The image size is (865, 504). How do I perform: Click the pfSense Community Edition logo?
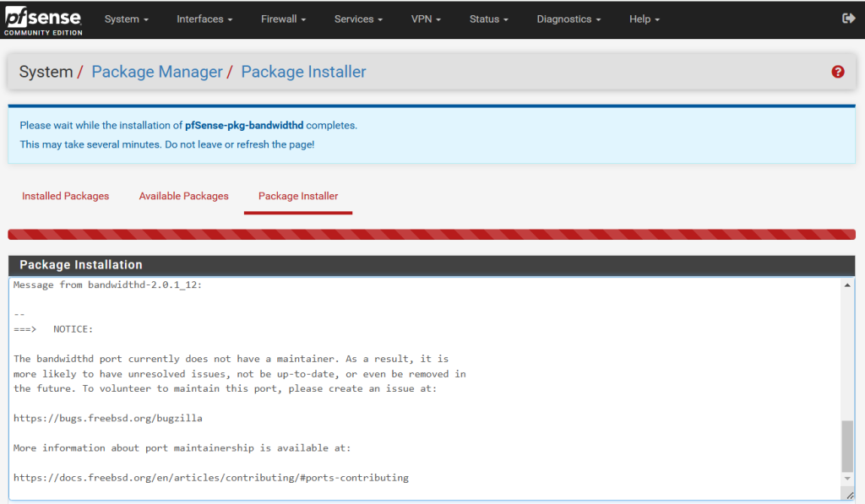pos(44,21)
